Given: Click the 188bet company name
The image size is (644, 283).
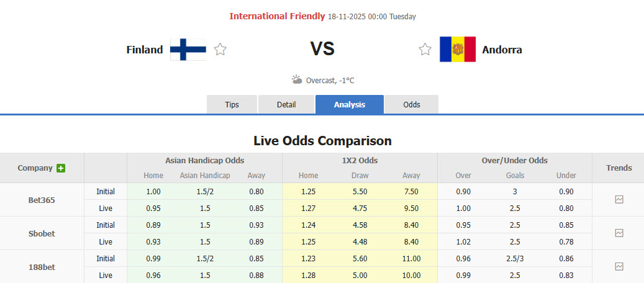Looking at the screenshot, I should [x=42, y=266].
